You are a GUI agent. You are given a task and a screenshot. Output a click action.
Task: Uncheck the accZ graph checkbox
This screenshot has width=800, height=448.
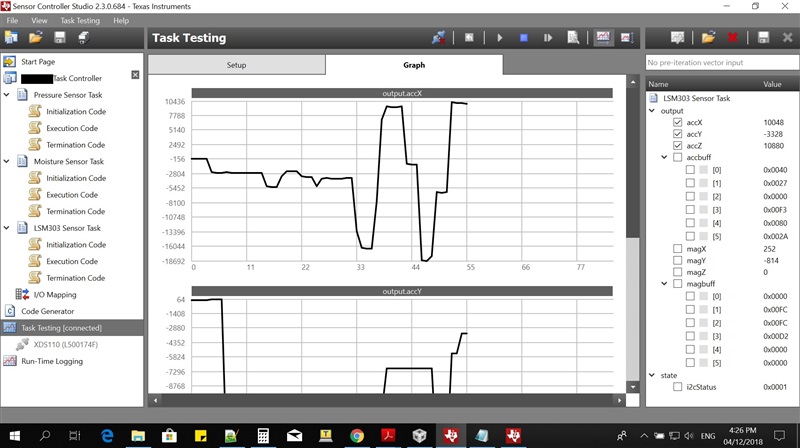coord(677,145)
